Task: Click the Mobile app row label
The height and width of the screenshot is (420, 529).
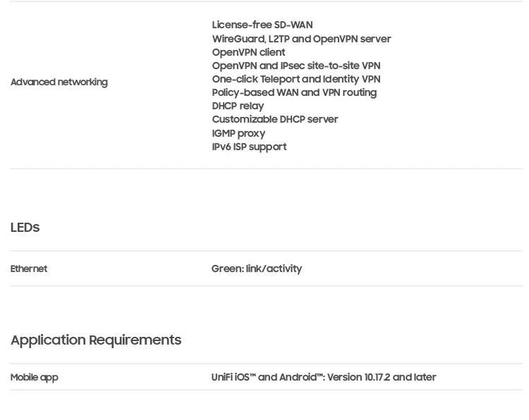Action: point(34,377)
